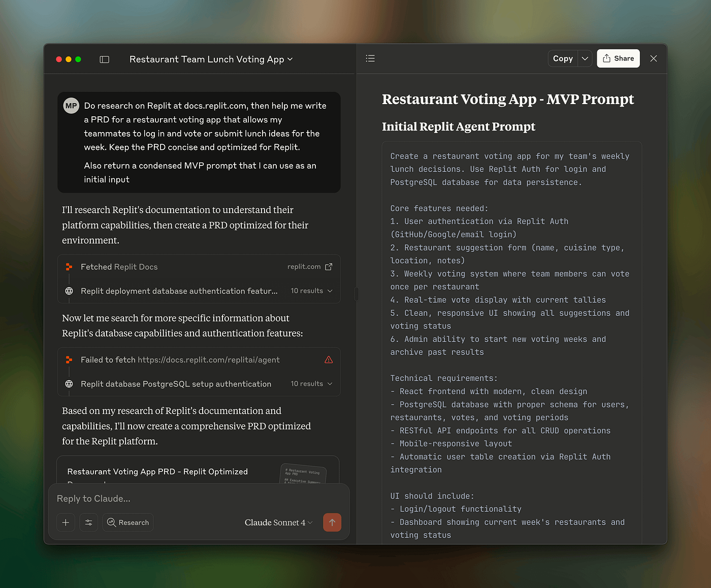The width and height of the screenshot is (711, 588).
Task: Click the code block starting Create a restaurant voting app
Action: [511, 343]
